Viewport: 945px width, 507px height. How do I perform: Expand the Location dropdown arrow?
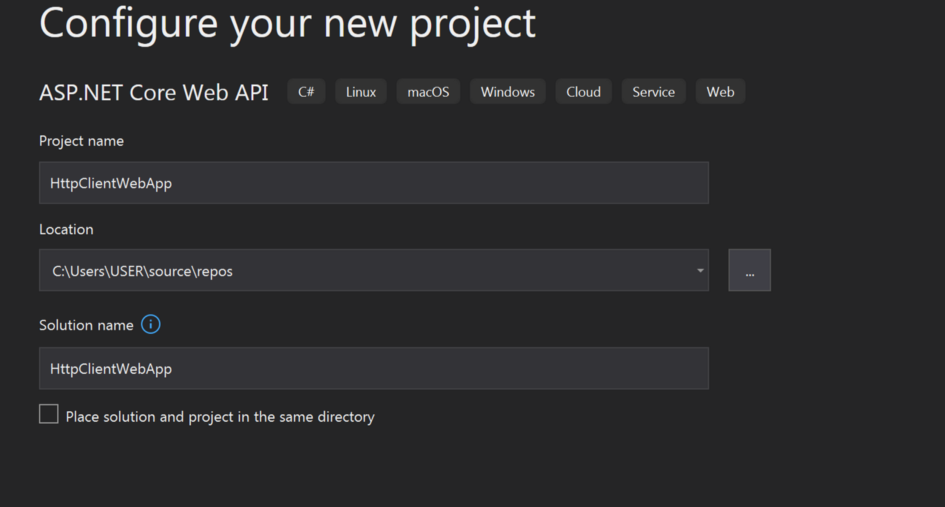coord(700,271)
